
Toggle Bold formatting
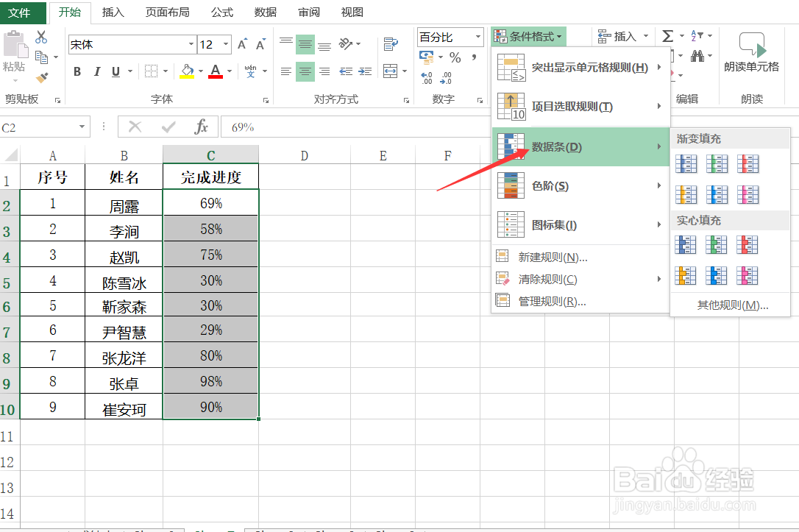(x=77, y=71)
